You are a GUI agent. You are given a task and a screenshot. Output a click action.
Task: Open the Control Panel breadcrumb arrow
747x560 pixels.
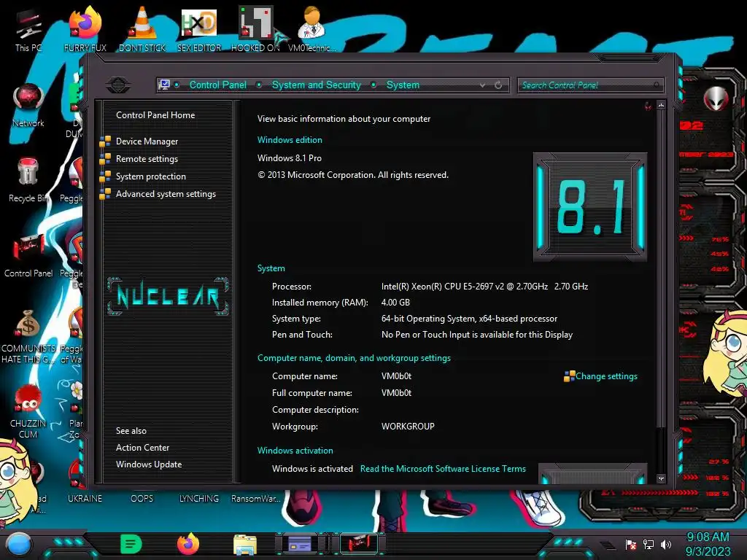pos(259,85)
